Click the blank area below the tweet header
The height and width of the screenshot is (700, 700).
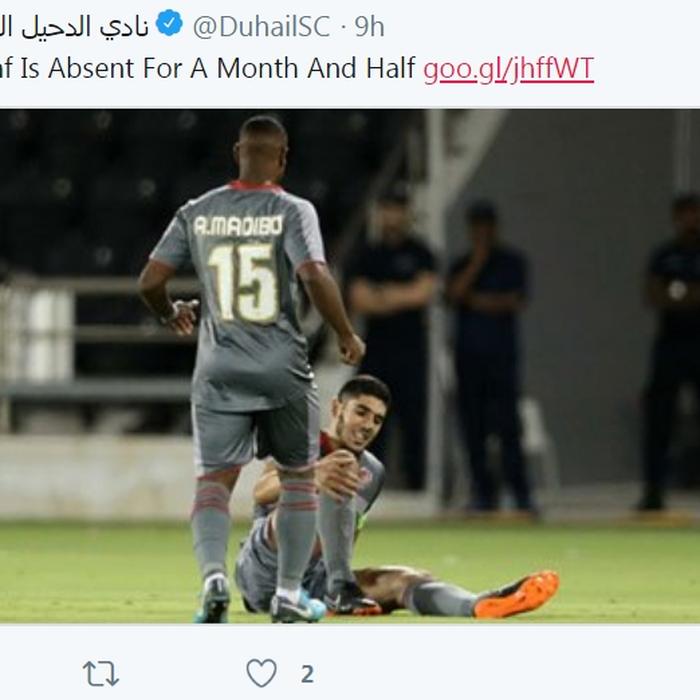pos(350,97)
